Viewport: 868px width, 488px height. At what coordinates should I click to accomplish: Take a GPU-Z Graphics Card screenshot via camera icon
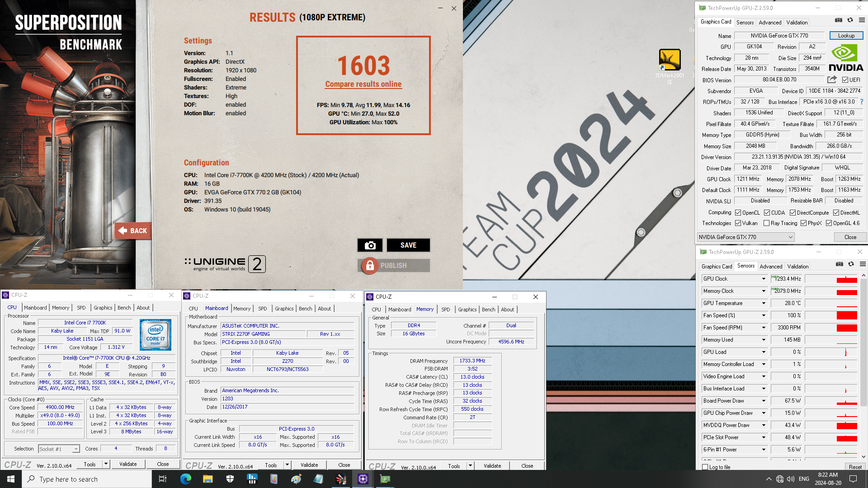click(839, 20)
